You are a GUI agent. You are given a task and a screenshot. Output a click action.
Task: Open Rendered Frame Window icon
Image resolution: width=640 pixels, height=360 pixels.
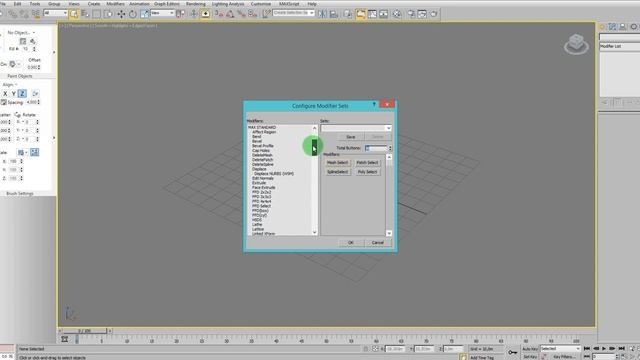click(422, 14)
